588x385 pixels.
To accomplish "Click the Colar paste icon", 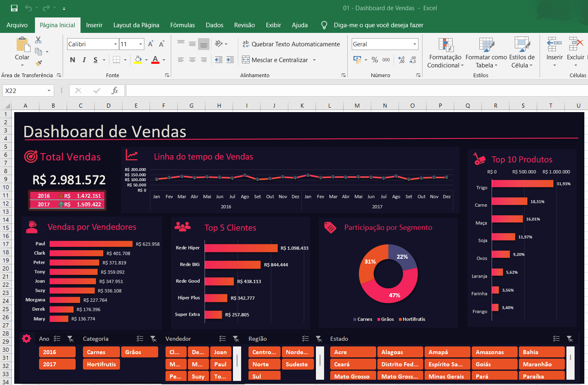I will (22, 44).
